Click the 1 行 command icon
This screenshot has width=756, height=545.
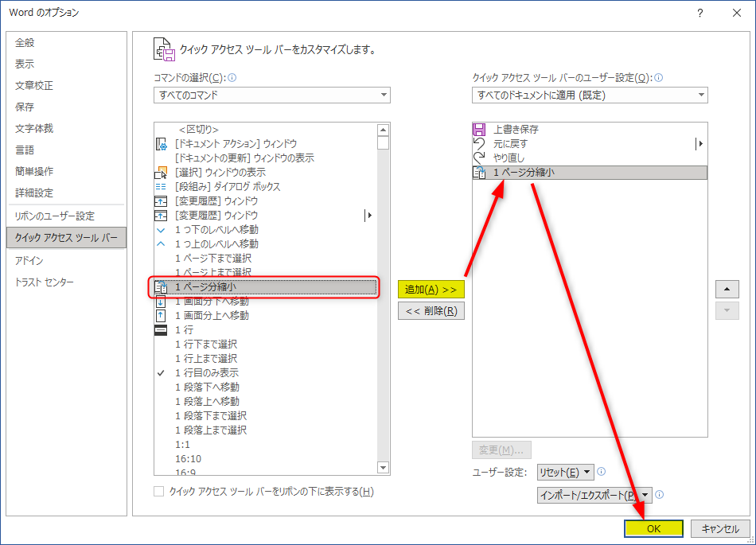161,330
